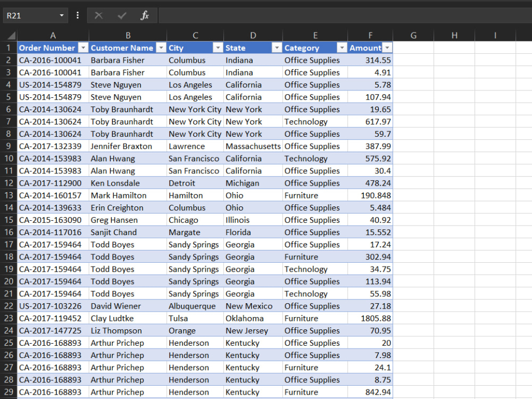
Task: Open the filter dropdown on Amount header
Action: tap(388, 48)
